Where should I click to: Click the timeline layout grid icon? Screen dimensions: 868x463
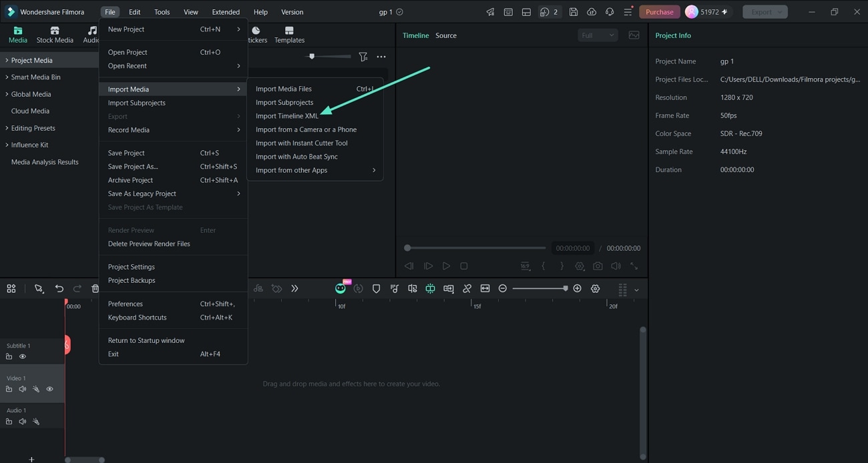pos(11,289)
